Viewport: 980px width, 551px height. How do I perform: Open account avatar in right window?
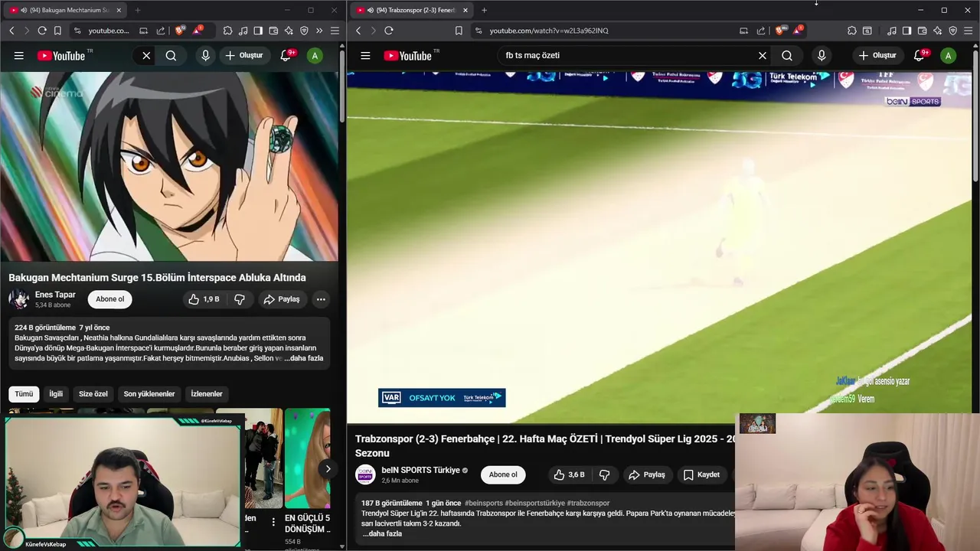coord(948,55)
